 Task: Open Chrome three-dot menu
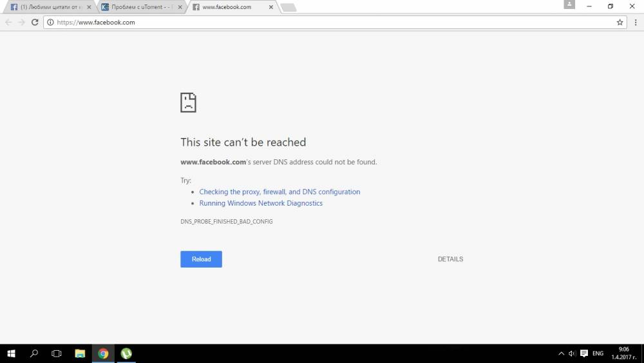(x=636, y=22)
